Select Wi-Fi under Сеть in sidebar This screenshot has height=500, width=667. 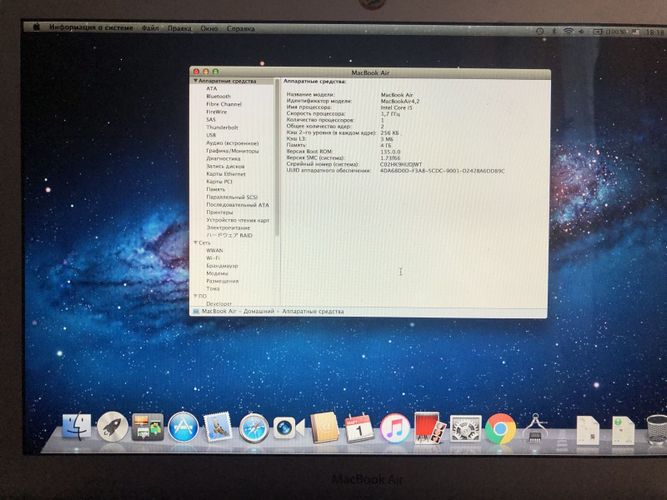point(213,258)
